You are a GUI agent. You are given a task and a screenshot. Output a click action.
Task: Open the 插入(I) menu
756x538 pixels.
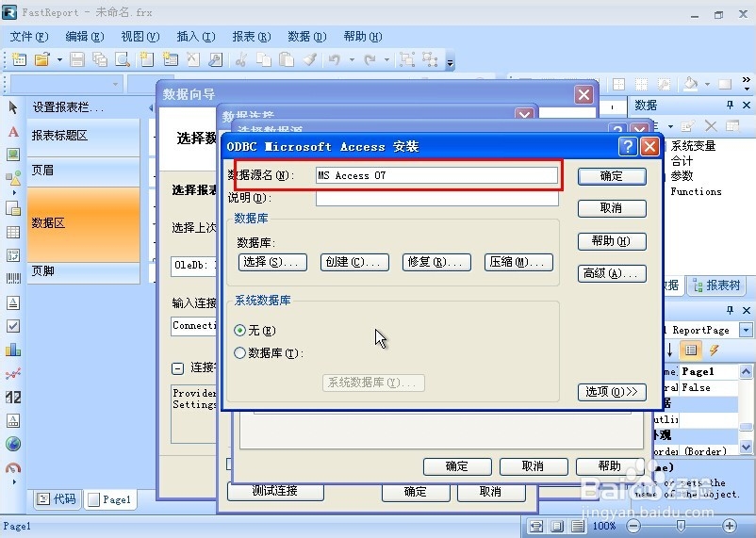point(195,37)
